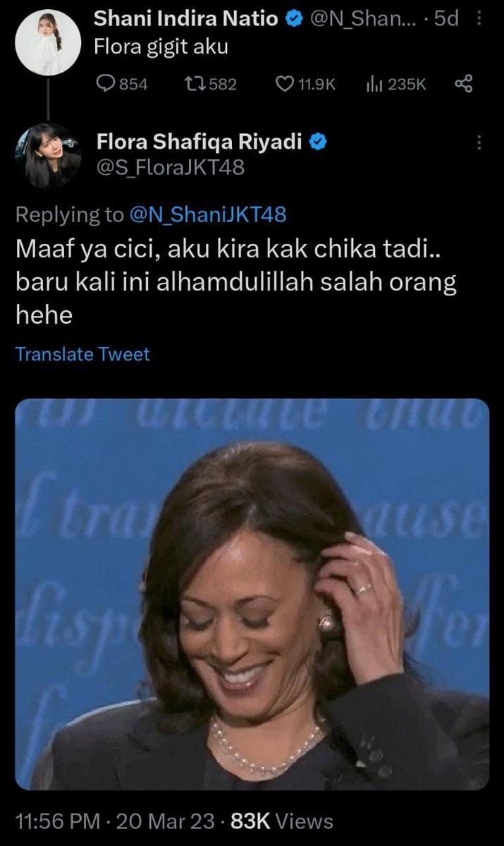Like the tweet showing 11.9K hearts
This screenshot has height=846, width=504.
click(x=305, y=84)
